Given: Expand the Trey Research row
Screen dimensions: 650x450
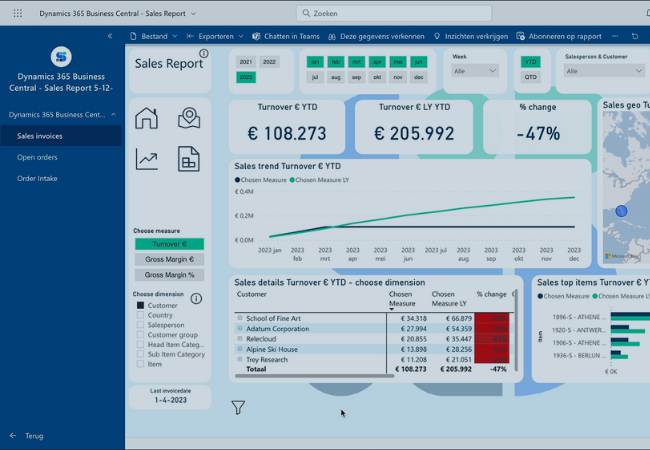Looking at the screenshot, I should pyautogui.click(x=240, y=359).
